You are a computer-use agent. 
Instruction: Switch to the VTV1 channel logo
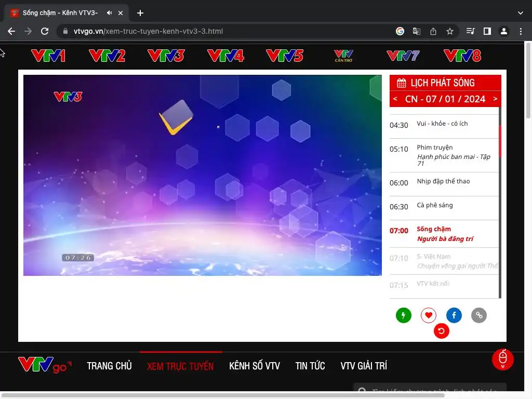point(48,56)
